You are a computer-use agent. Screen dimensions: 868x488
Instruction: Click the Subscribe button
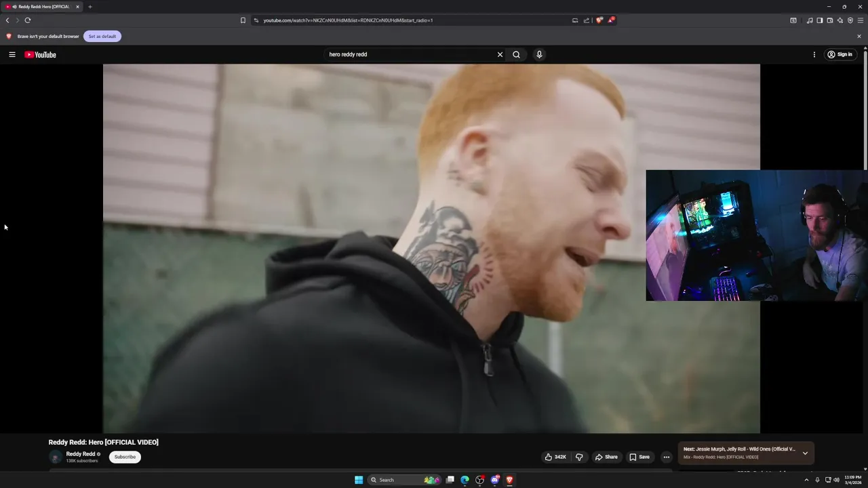125,457
